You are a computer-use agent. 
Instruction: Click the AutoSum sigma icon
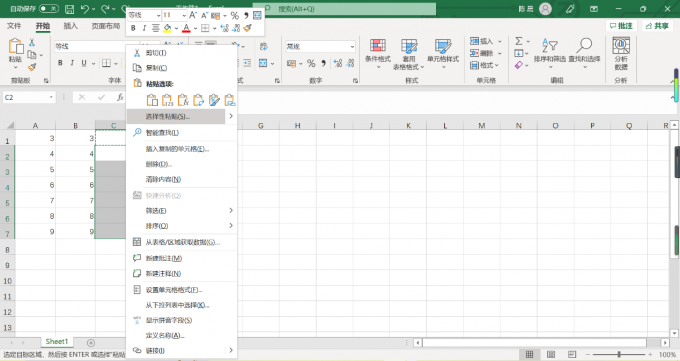(x=519, y=41)
